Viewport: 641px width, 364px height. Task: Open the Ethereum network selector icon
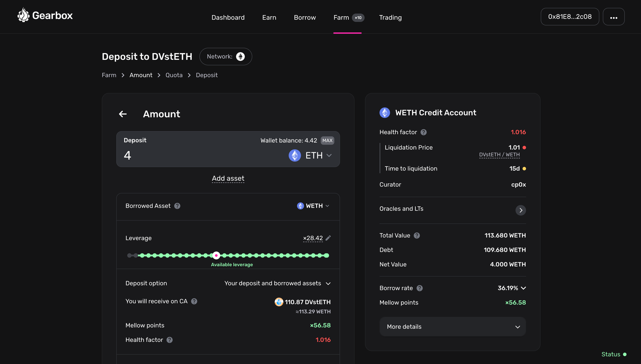click(241, 56)
